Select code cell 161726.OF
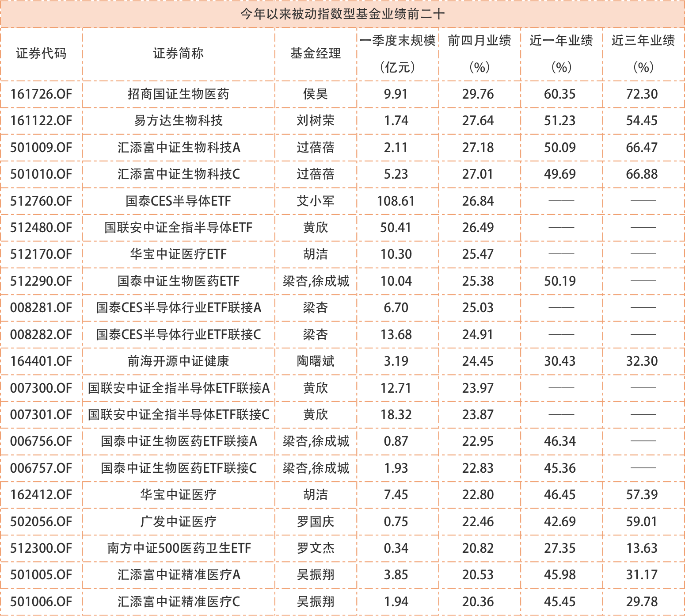 point(41,94)
